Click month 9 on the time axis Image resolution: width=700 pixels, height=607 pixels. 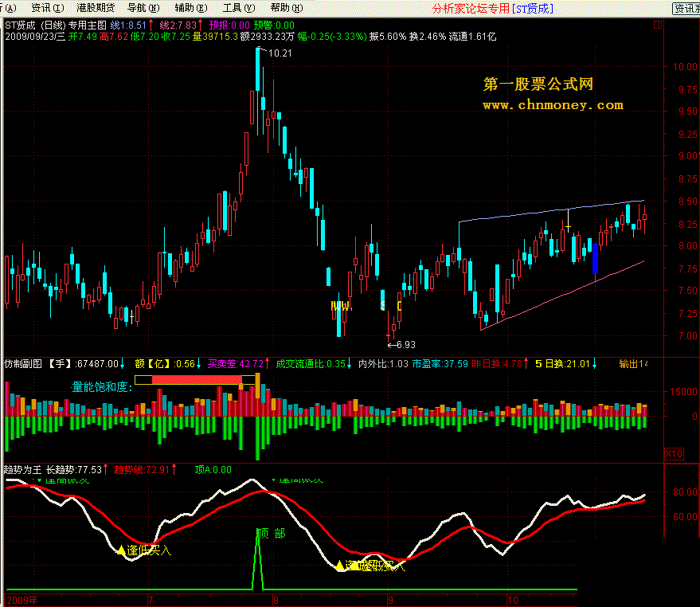tap(391, 600)
